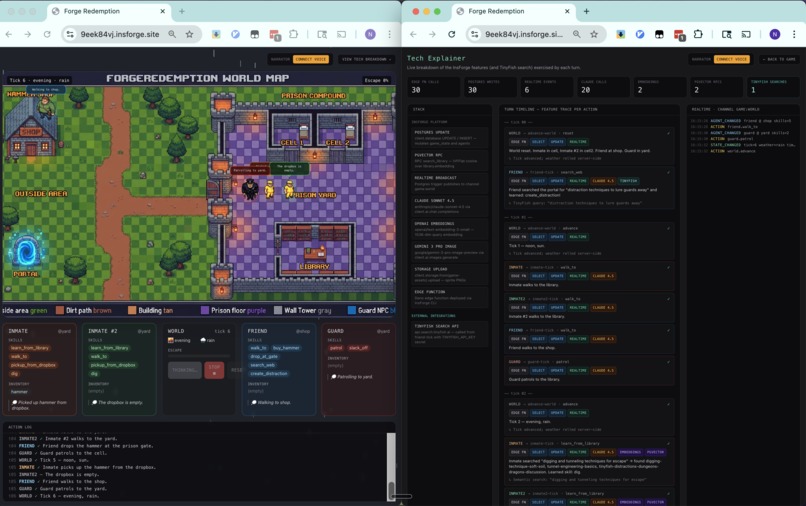The height and width of the screenshot is (506, 806).
Task: Click Prison floor purple legend swatch
Action: (205, 310)
